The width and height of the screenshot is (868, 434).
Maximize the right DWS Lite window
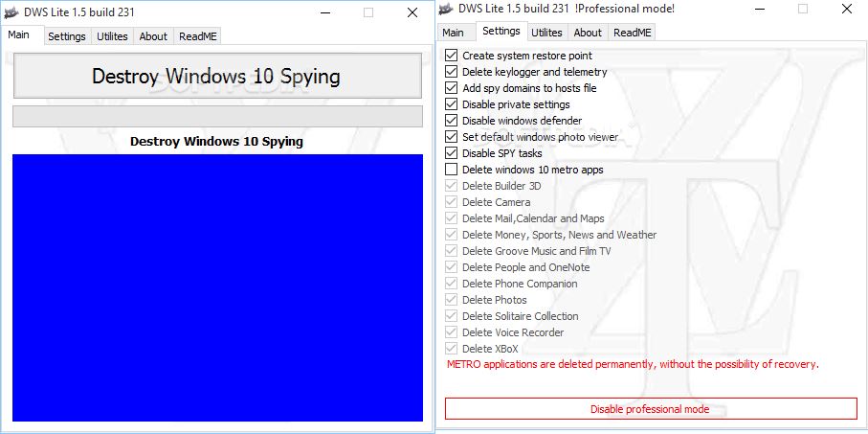tap(802, 9)
